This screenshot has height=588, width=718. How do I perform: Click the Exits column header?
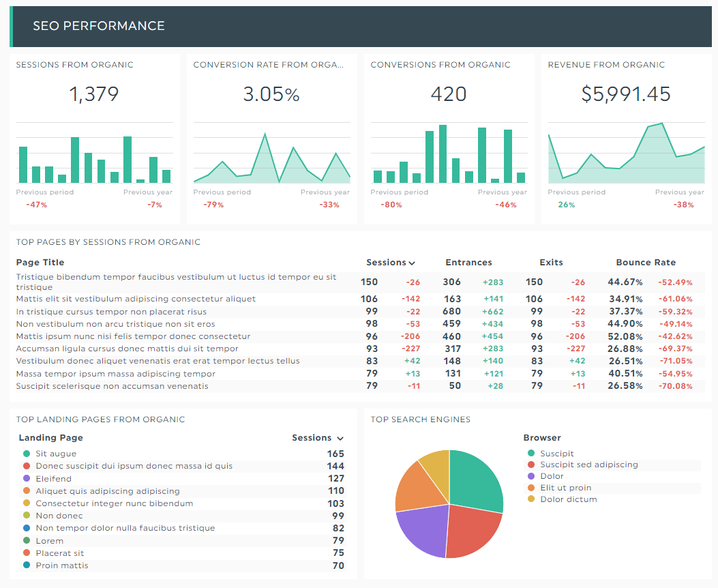(x=551, y=262)
